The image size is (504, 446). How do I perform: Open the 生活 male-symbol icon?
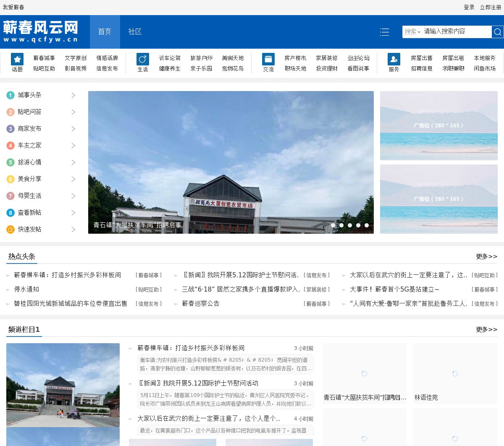click(143, 59)
